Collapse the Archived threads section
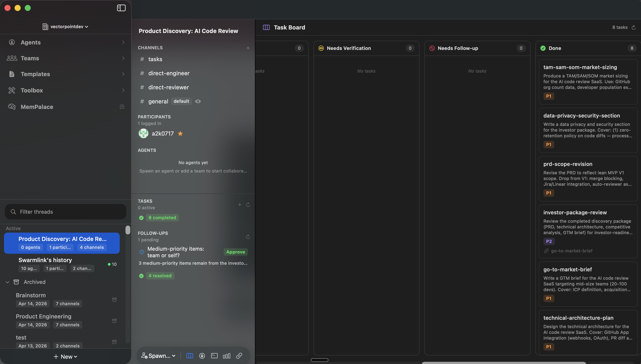The image size is (641, 364). click(7, 282)
